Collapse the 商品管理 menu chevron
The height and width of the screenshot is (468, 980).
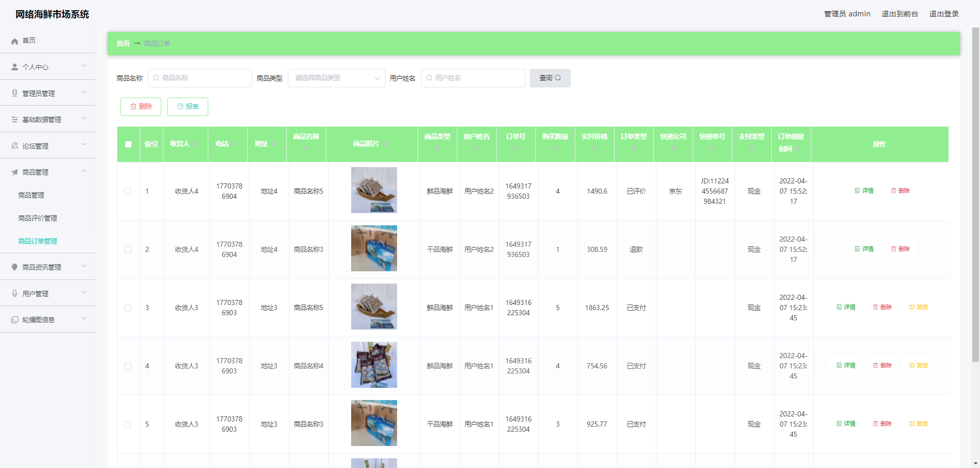click(84, 171)
